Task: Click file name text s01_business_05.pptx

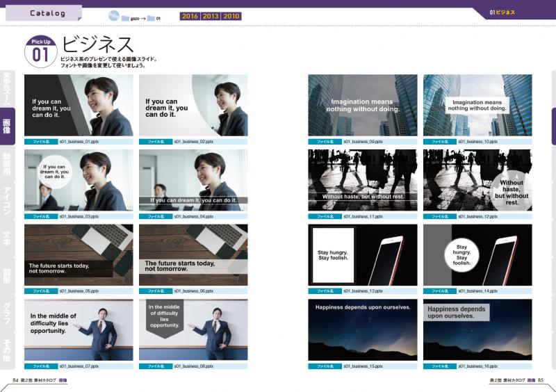Action: click(x=79, y=291)
